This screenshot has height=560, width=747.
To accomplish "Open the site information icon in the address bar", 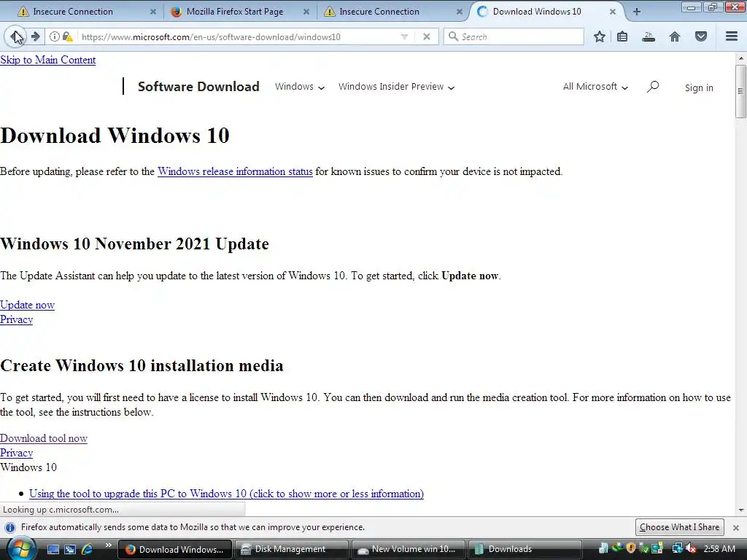I will 54,36.
